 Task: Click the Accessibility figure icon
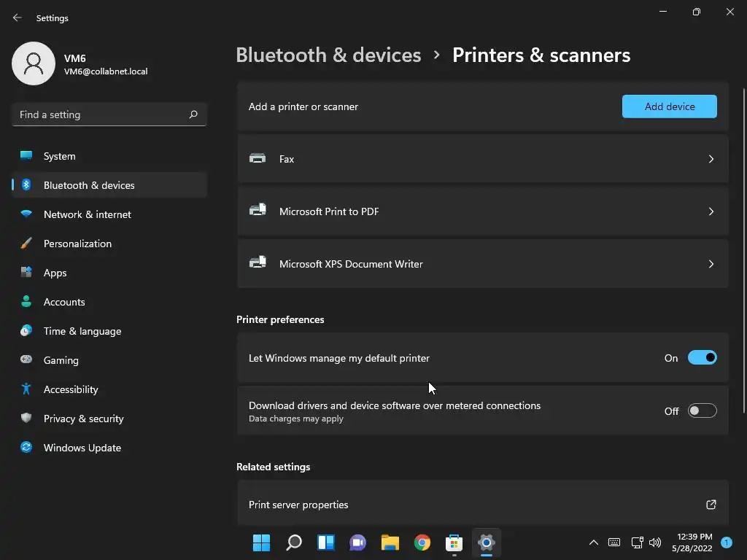[26, 389]
